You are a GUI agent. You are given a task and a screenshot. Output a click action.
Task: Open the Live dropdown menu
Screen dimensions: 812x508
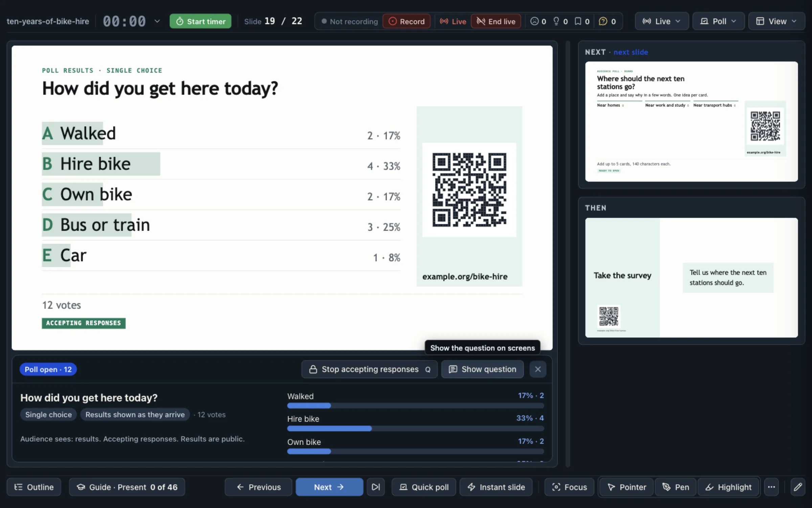[x=661, y=21]
